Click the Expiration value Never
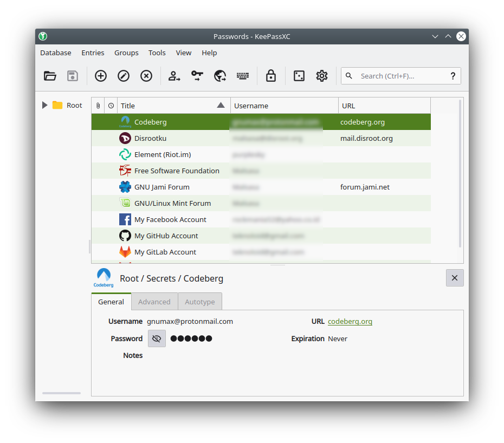This screenshot has height=443, width=504. (338, 339)
